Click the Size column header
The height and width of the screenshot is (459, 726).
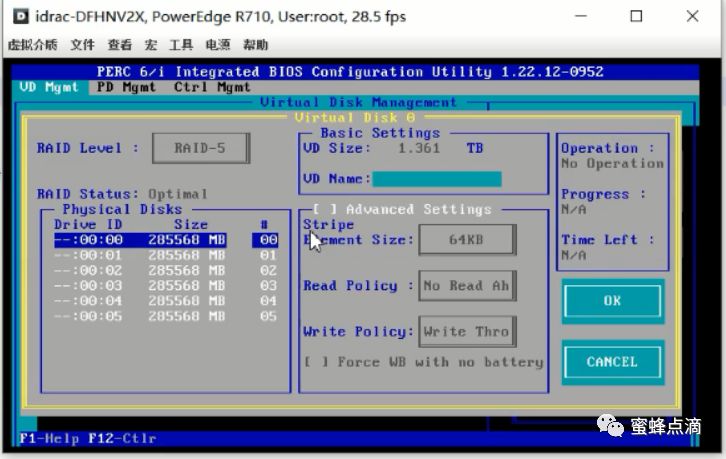[191, 225]
